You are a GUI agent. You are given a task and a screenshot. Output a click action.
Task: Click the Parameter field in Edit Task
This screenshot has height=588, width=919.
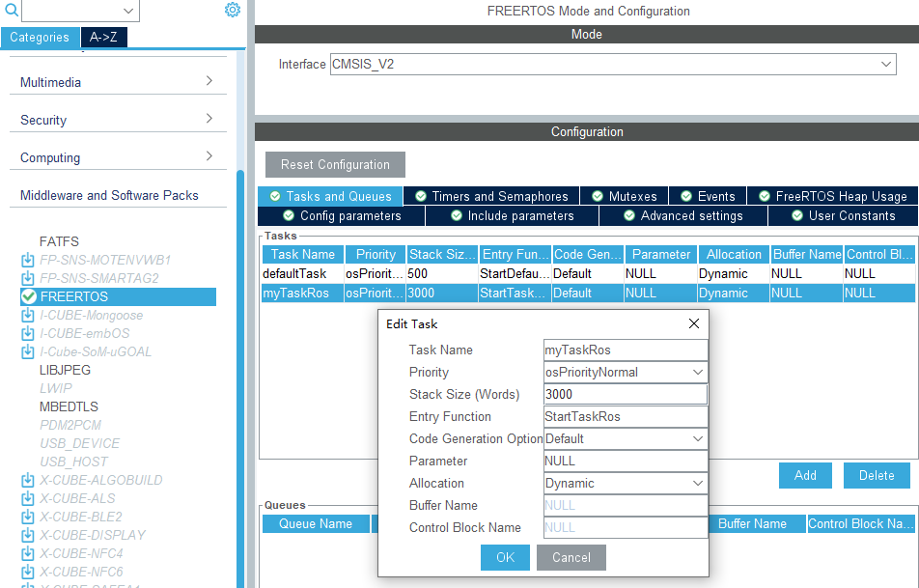point(626,461)
